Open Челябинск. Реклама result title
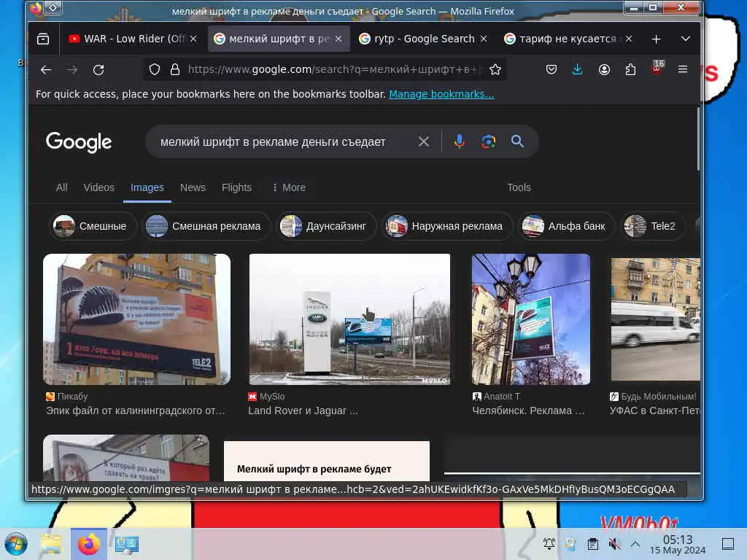The image size is (747, 560). tap(528, 411)
